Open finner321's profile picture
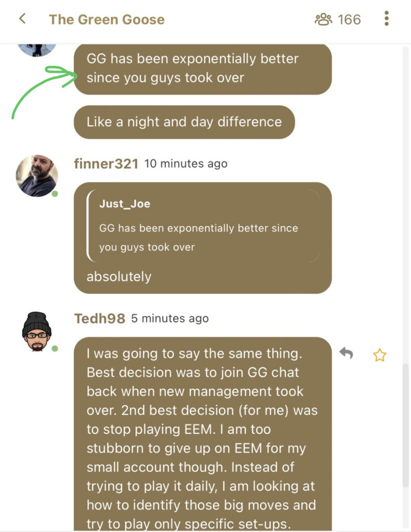This screenshot has height=532, width=411. coord(37,176)
